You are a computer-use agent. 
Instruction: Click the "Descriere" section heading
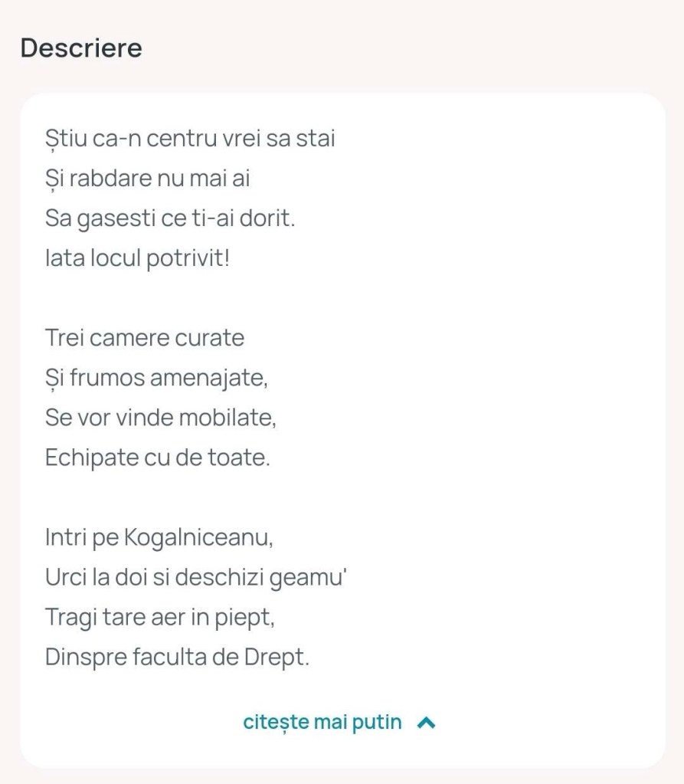point(81,48)
